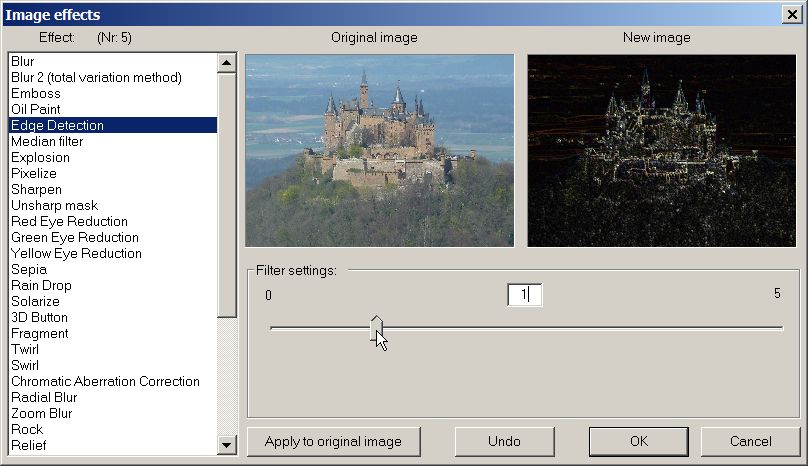Select Chromatic Aberration Correction effect

pos(105,382)
